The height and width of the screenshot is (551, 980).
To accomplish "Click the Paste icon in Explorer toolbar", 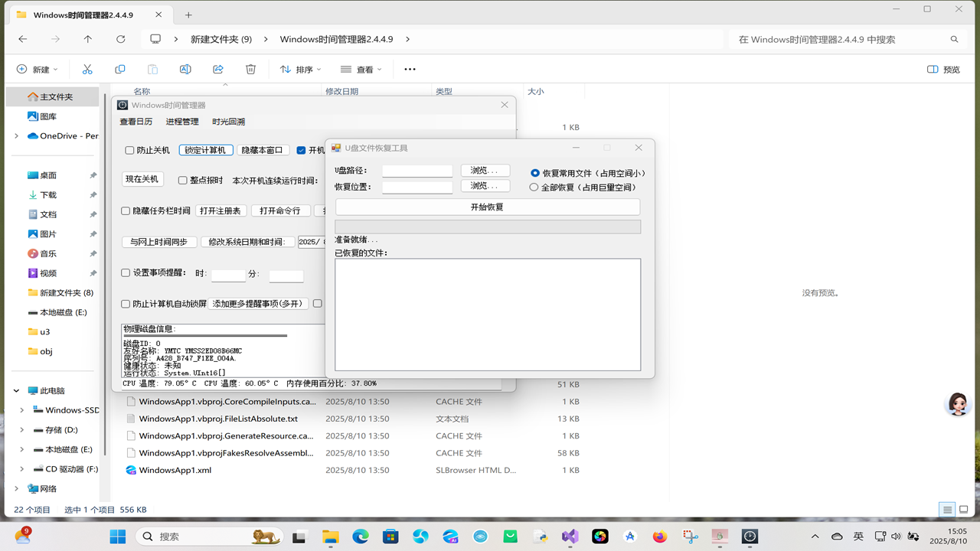I will tap(152, 69).
